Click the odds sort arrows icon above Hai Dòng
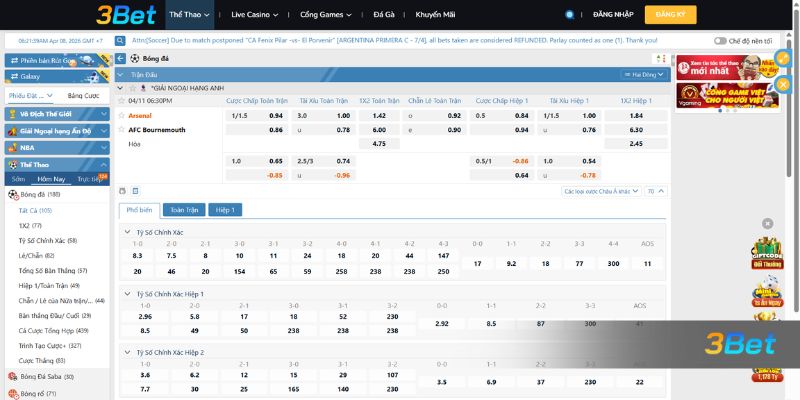 (x=659, y=60)
